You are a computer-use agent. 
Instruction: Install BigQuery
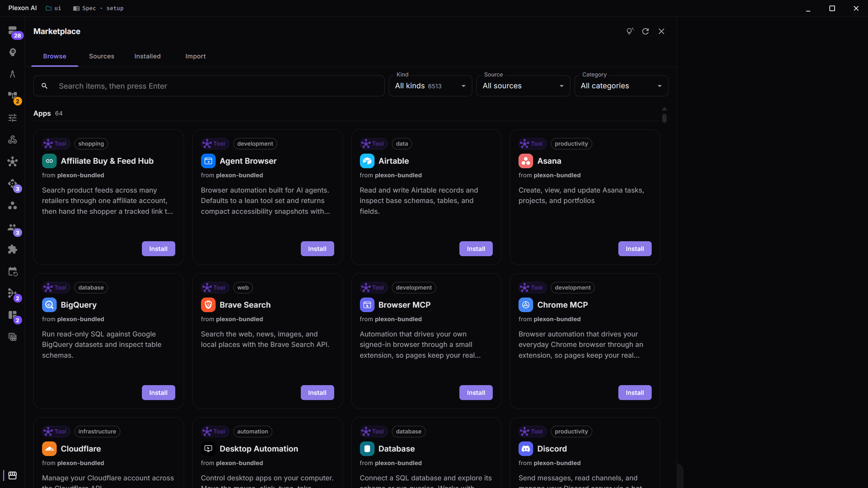158,393
